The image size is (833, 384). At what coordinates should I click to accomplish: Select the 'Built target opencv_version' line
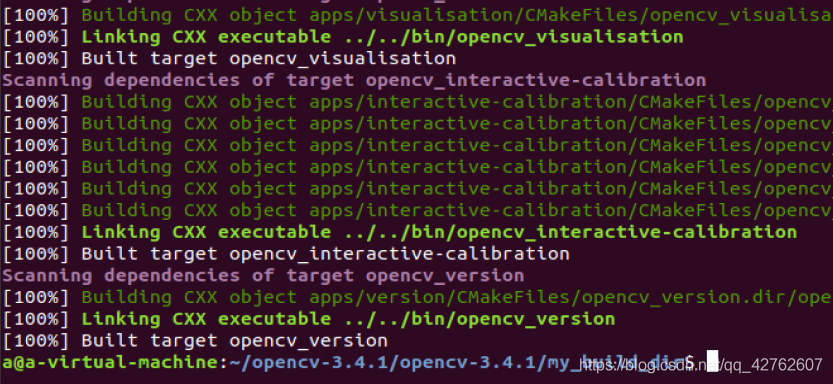pyautogui.click(x=195, y=340)
